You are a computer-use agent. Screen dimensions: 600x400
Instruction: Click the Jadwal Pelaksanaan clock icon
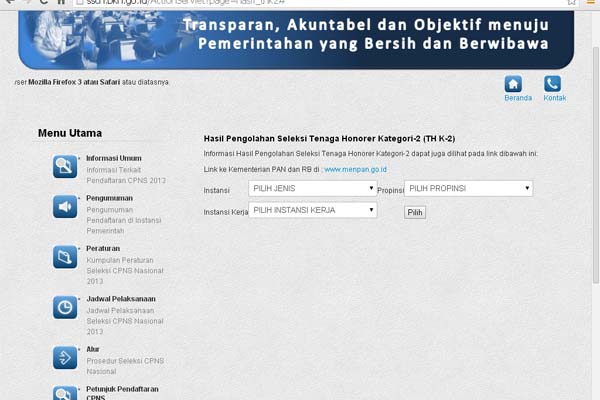point(65,308)
